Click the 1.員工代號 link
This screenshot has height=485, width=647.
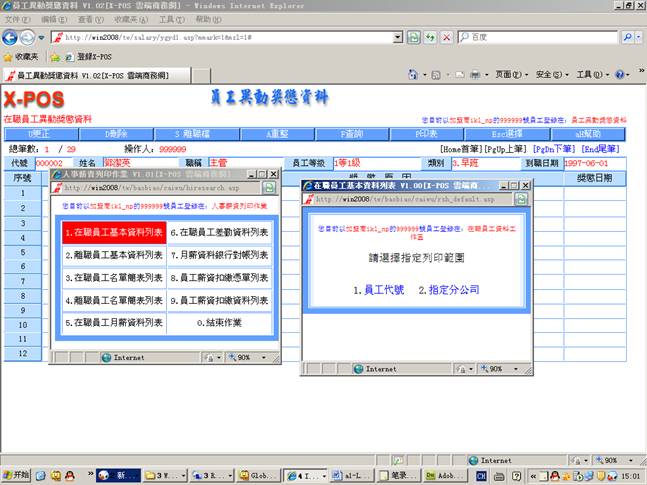coord(378,289)
